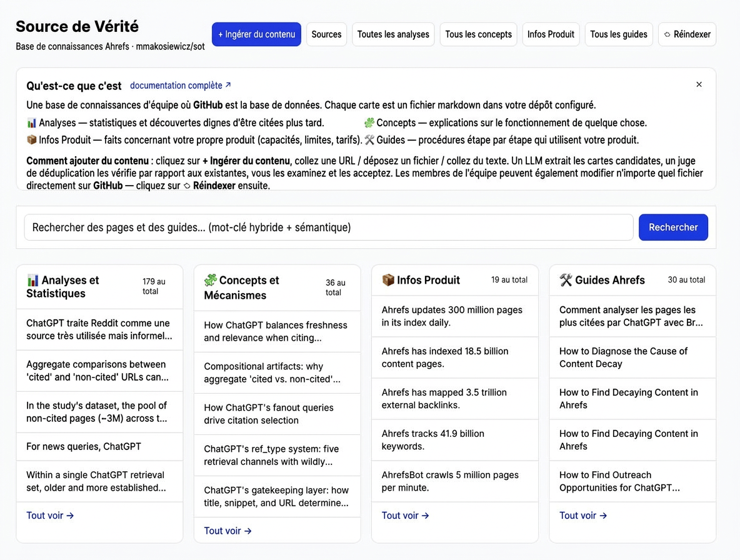Image resolution: width=740 pixels, height=560 pixels.
Task: Click the 'Guides Ahrefs' card title
Action: click(610, 280)
